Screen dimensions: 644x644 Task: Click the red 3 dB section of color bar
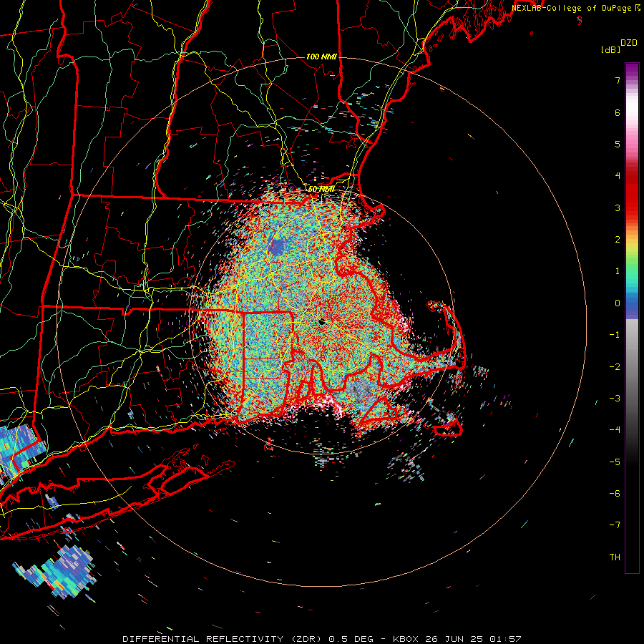pos(632,208)
